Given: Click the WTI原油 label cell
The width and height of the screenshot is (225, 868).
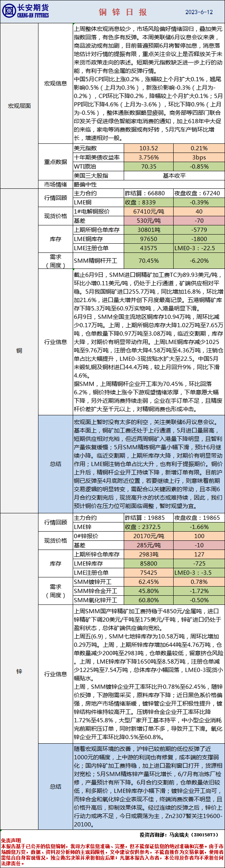Looking at the screenshot, I should click(98, 166).
